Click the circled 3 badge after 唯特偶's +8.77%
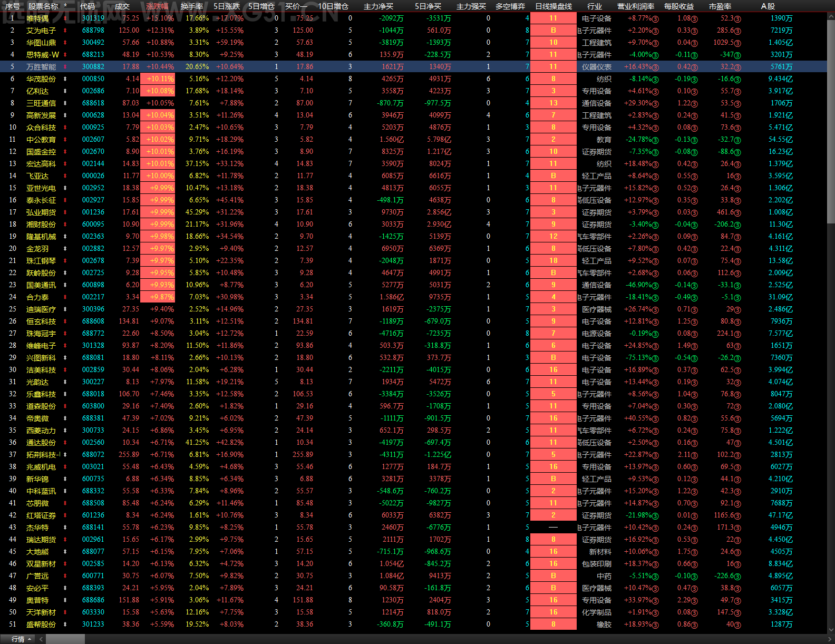The height and width of the screenshot is (644, 835). point(655,19)
